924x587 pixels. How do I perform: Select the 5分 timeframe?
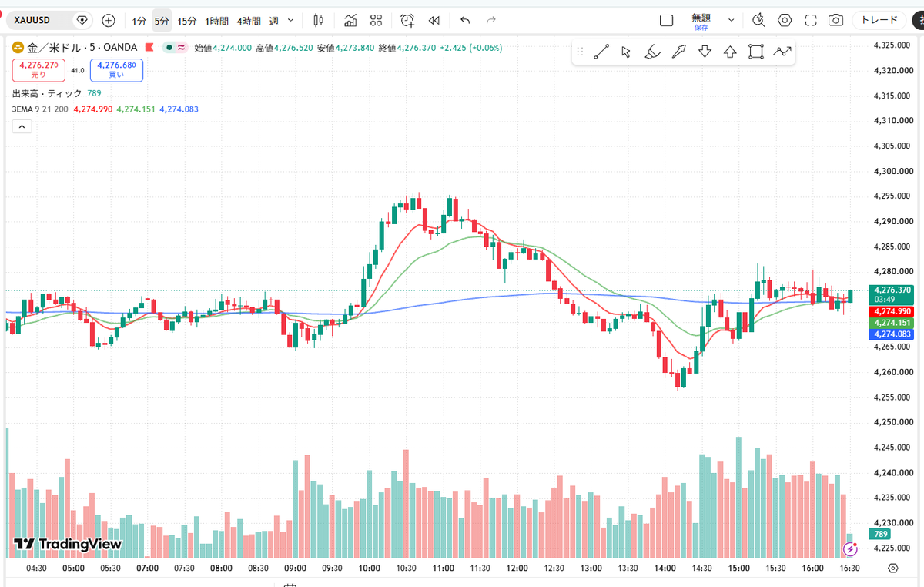point(161,21)
